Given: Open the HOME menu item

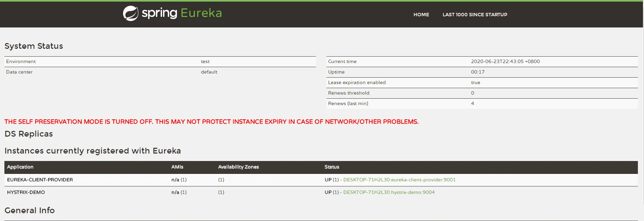Looking at the screenshot, I should point(421,15).
